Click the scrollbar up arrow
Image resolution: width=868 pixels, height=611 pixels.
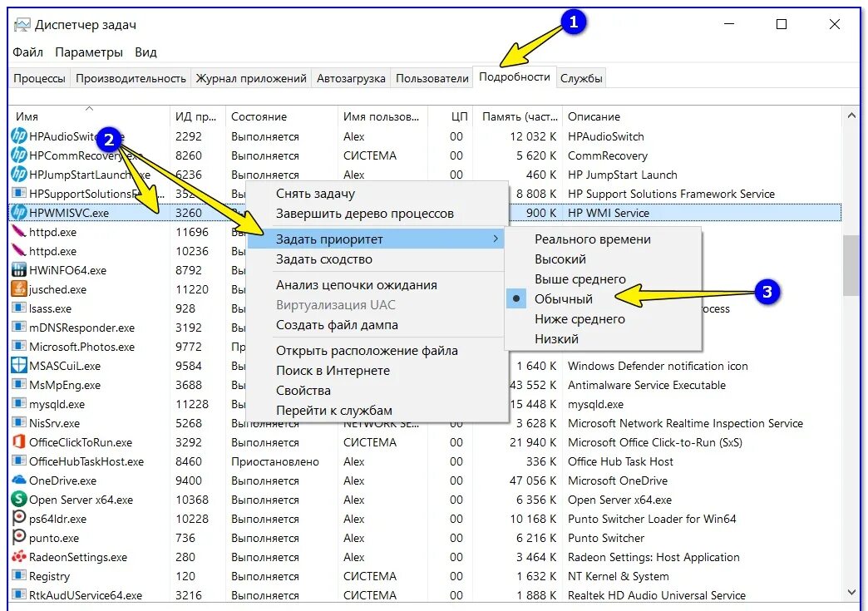851,116
